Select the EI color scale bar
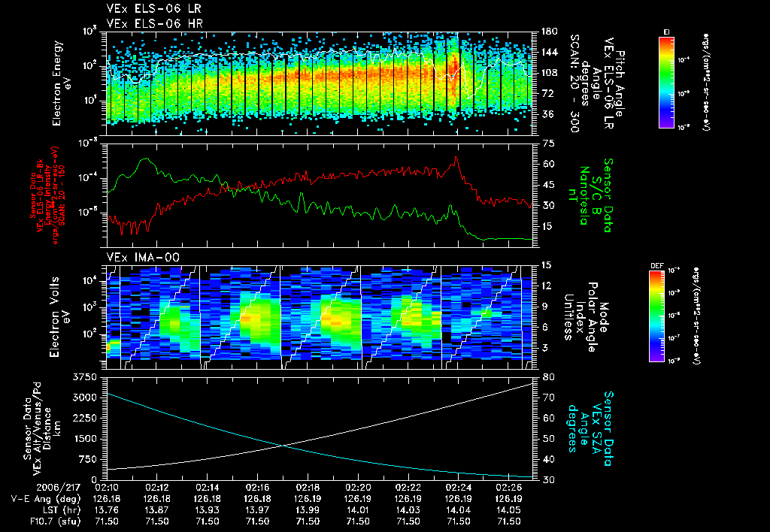Screen dimensions: 770x532 [x=666, y=82]
